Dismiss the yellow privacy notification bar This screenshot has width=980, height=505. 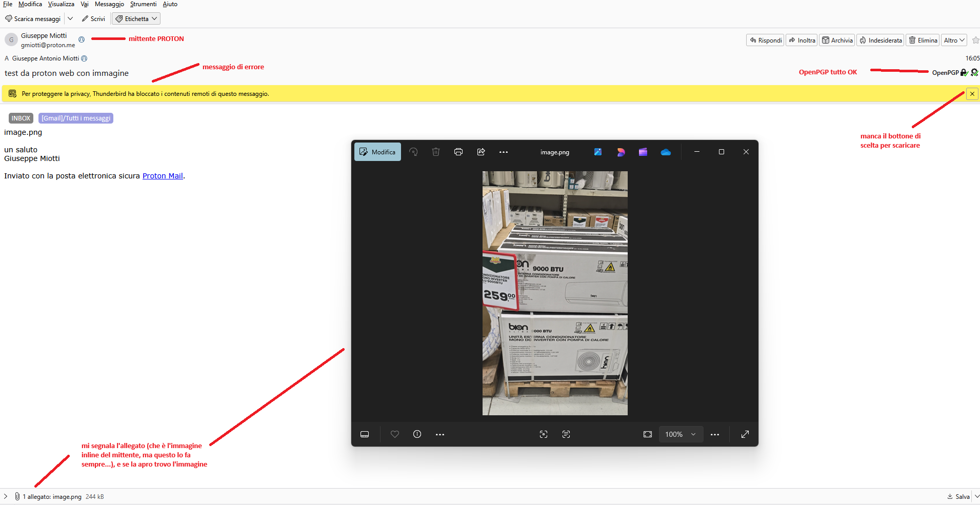point(972,94)
